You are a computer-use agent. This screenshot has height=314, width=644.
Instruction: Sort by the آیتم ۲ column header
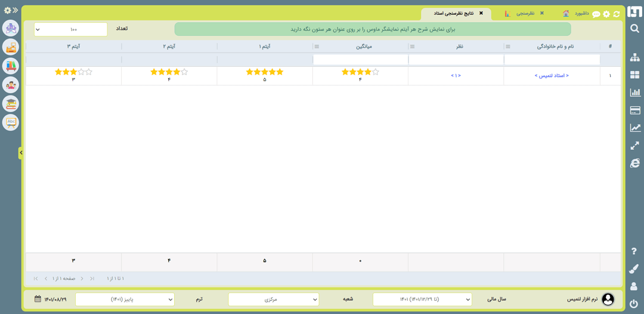coord(169,47)
